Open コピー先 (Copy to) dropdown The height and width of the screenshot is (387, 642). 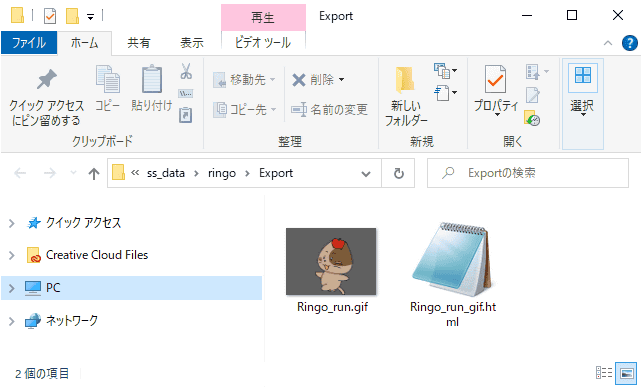pyautogui.click(x=244, y=110)
